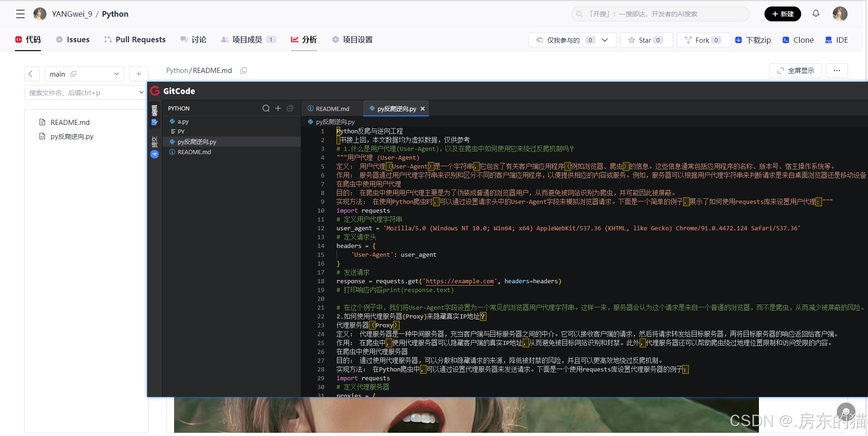Open py反爬逆向.py in the left file tree
The width and height of the screenshot is (868, 436).
point(71,137)
